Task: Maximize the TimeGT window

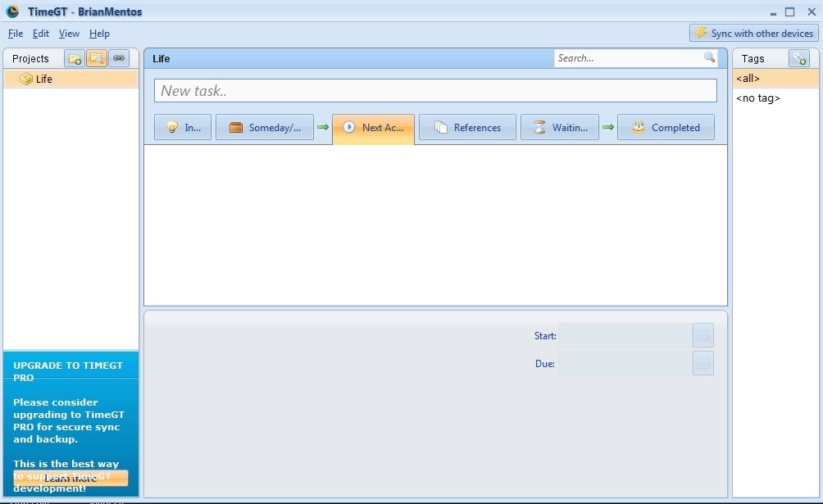Action: tap(790, 11)
